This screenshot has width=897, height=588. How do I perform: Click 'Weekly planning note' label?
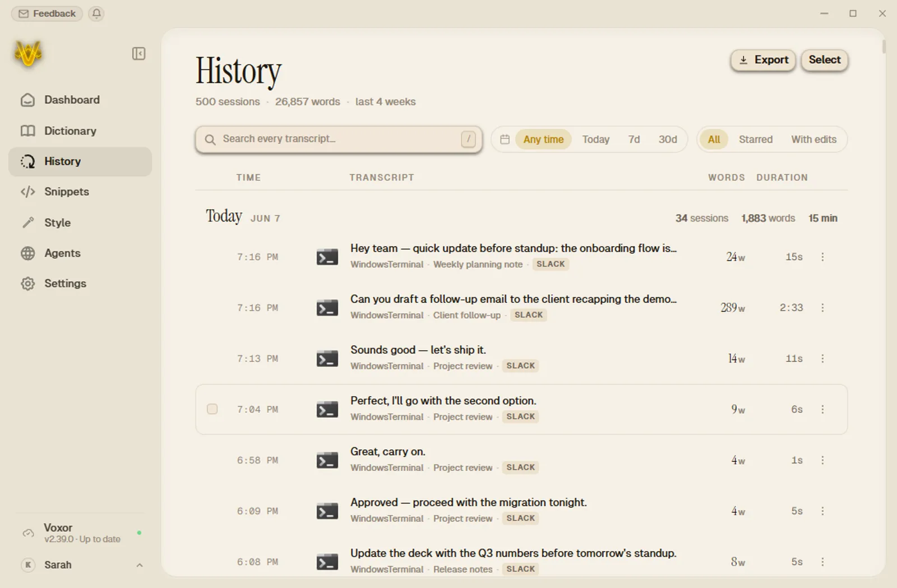(478, 265)
